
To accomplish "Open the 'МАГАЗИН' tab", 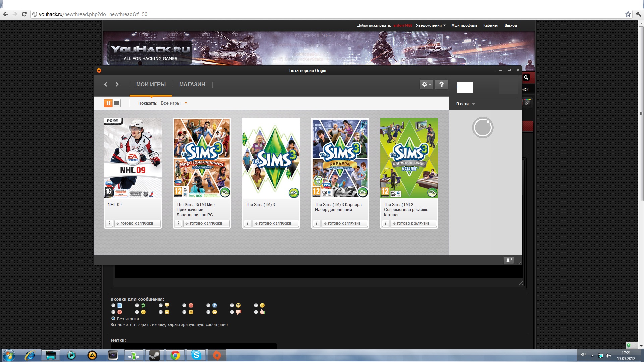I will pos(192,85).
